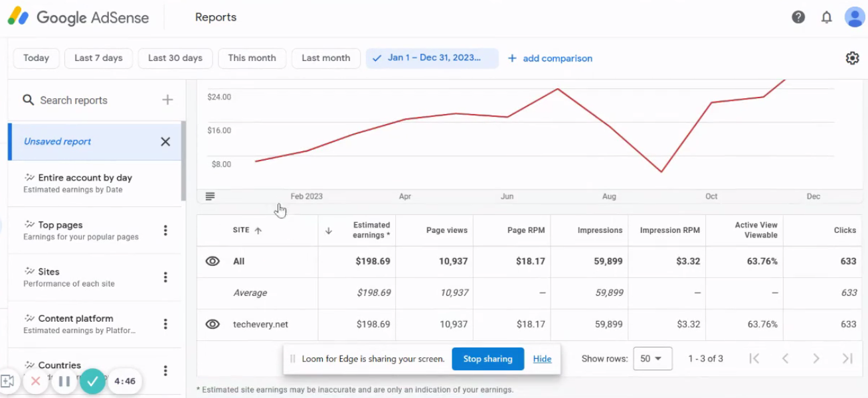Viewport: 868px width, 398px height.
Task: Open the Jan 1 – Dec 31, 2023 date picker
Action: coord(432,58)
